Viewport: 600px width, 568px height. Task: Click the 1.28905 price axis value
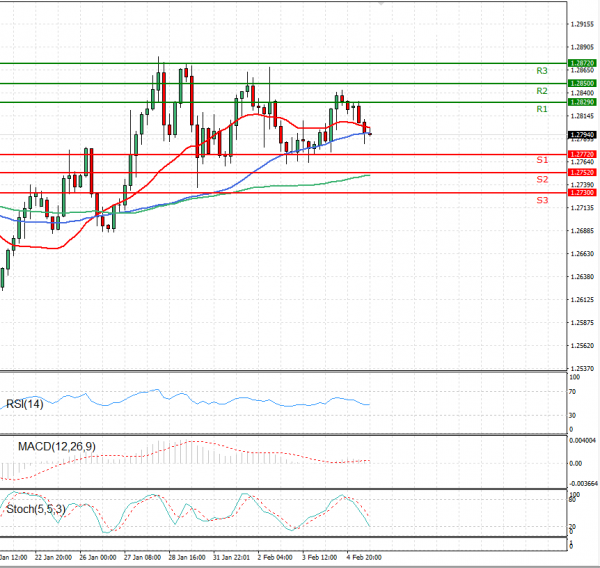pos(582,47)
